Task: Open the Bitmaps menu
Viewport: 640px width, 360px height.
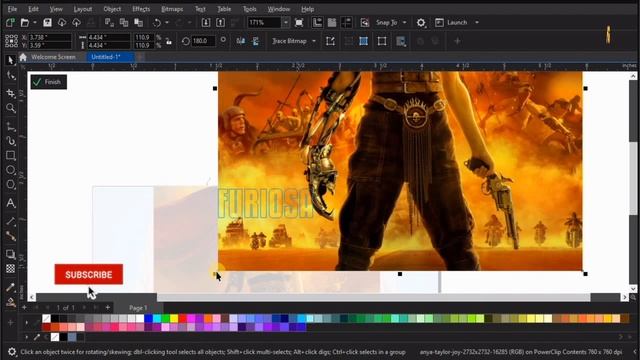Action: [x=172, y=9]
